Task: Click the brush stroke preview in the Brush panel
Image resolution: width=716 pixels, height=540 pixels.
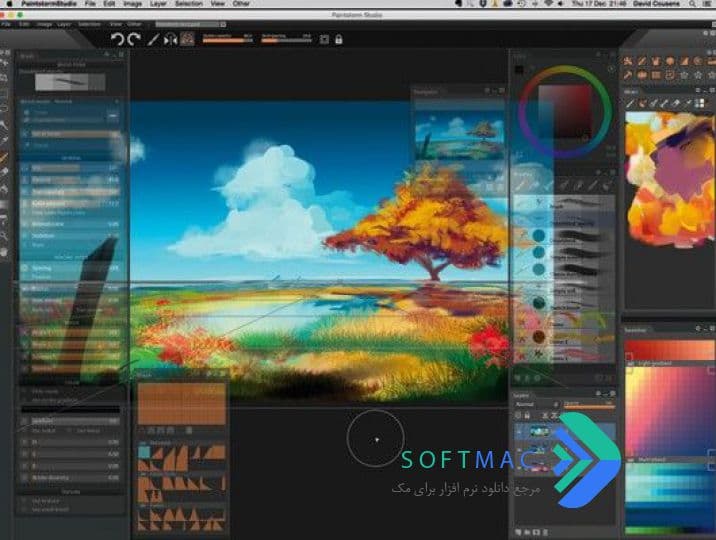Action: coord(70,82)
